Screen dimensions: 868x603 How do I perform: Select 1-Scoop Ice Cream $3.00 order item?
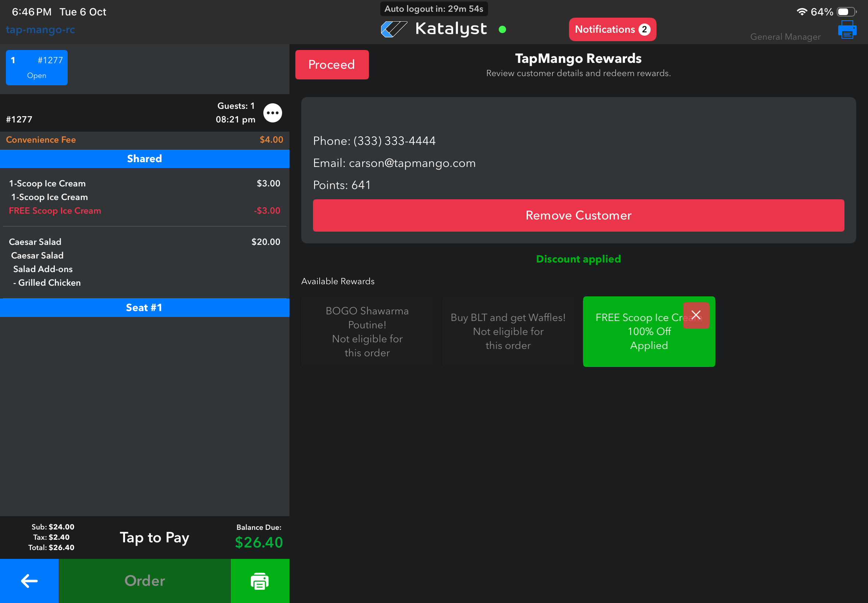pyautogui.click(x=145, y=183)
